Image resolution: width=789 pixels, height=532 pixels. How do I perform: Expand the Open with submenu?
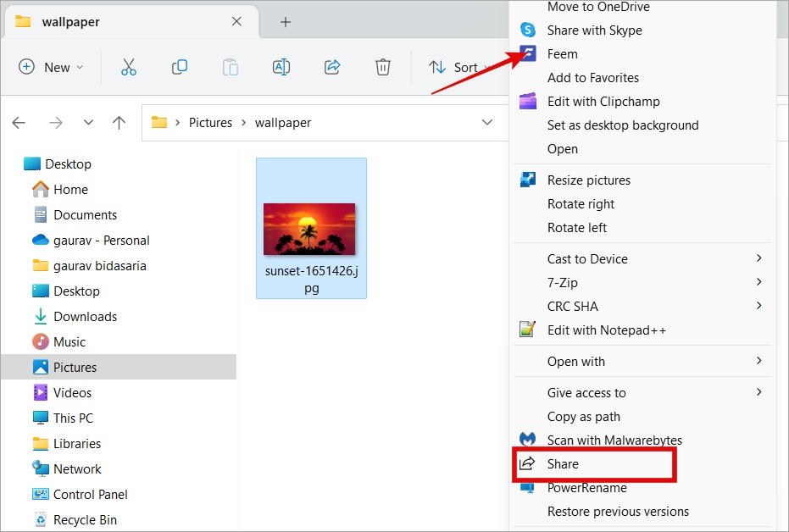(758, 361)
